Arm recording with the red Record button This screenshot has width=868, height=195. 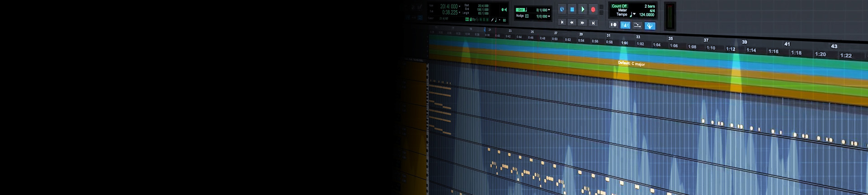593,9
